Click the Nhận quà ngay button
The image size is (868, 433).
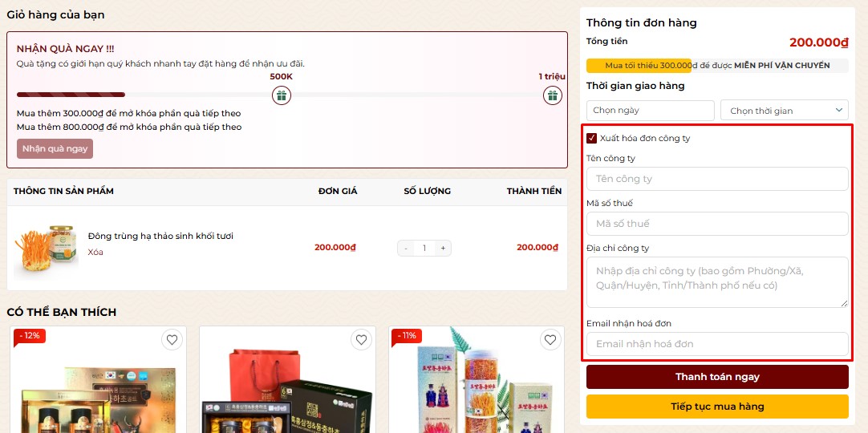click(55, 149)
